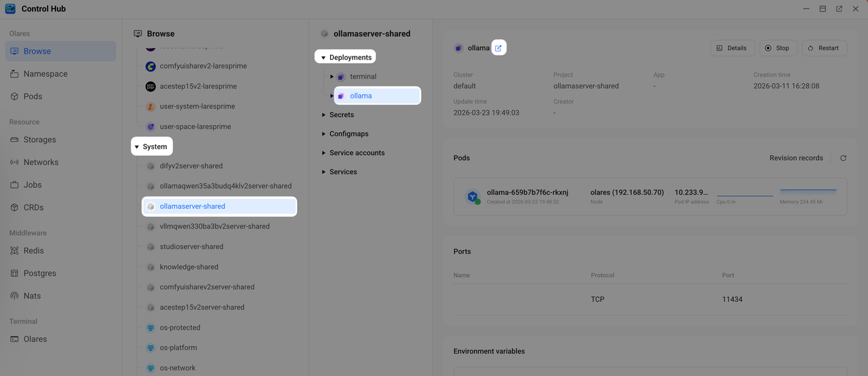Open Pods in the sidebar

coord(33,96)
